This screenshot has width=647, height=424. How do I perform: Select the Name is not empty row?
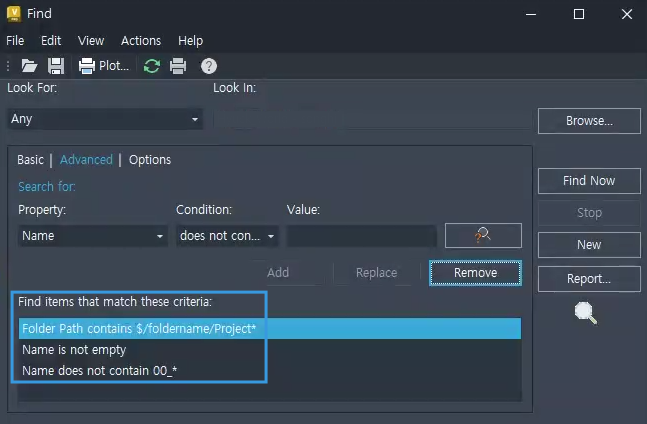[270, 350]
